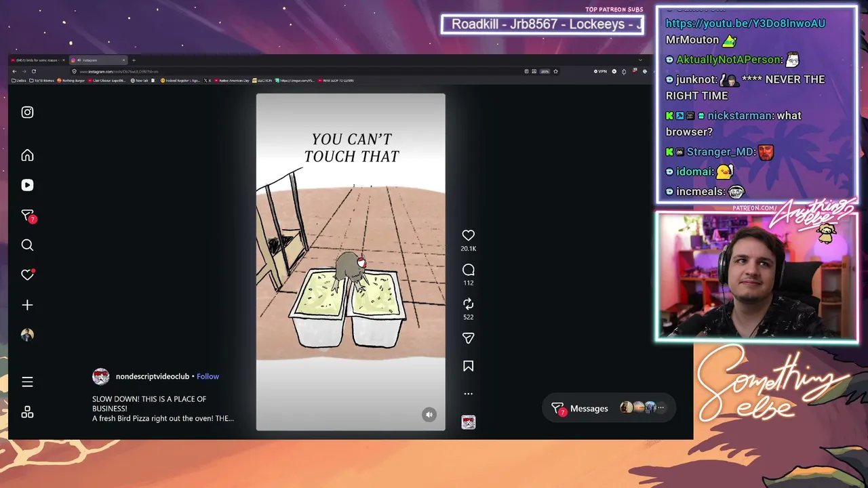Go to the Instagram Home feed

27,155
